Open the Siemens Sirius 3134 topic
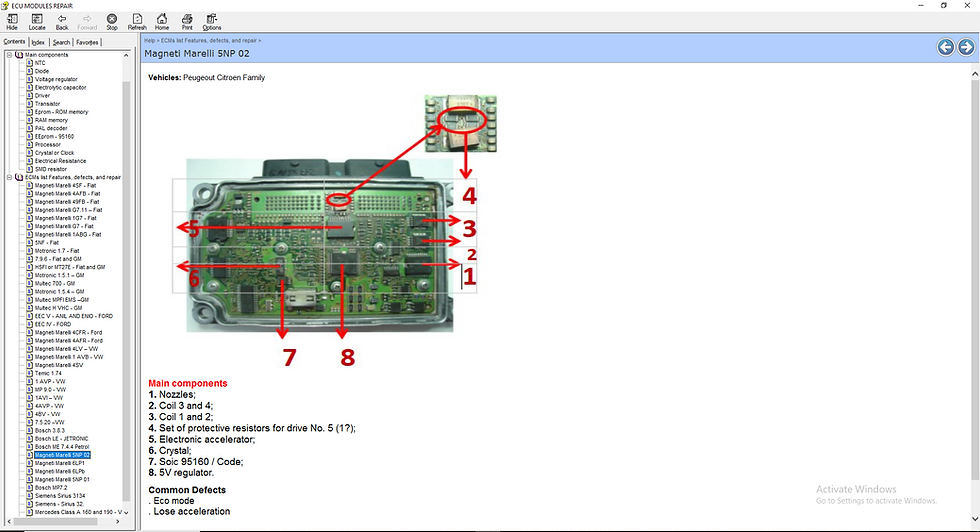This screenshot has width=980, height=532. (60, 496)
